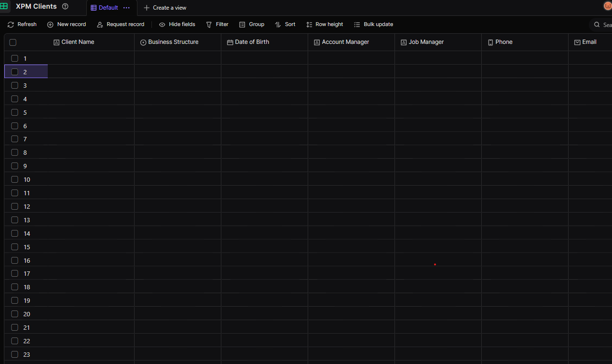
Task: Open the Sort arrows tool
Action: 278,25
